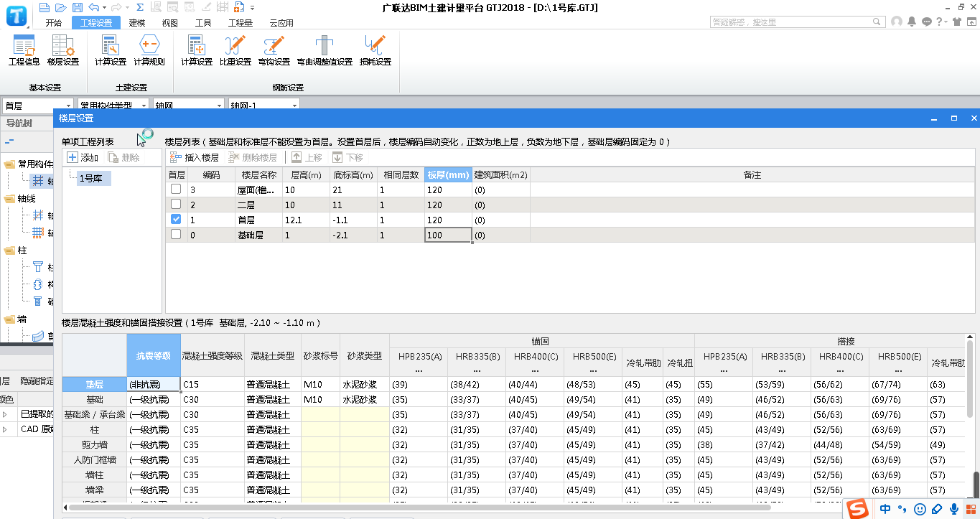Screen dimensions: 980x519
Task: Click the 层高 cell 12.1 of 首层
Action: (306, 220)
